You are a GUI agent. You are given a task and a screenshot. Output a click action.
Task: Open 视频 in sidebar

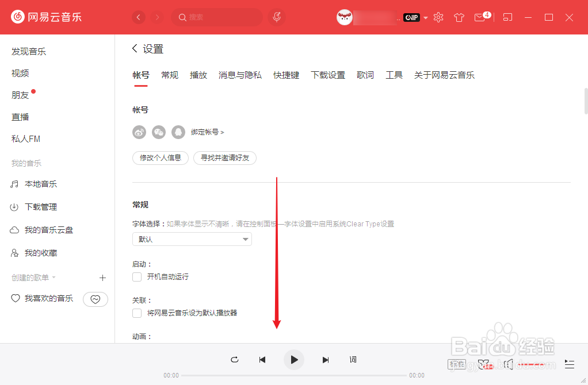point(20,74)
